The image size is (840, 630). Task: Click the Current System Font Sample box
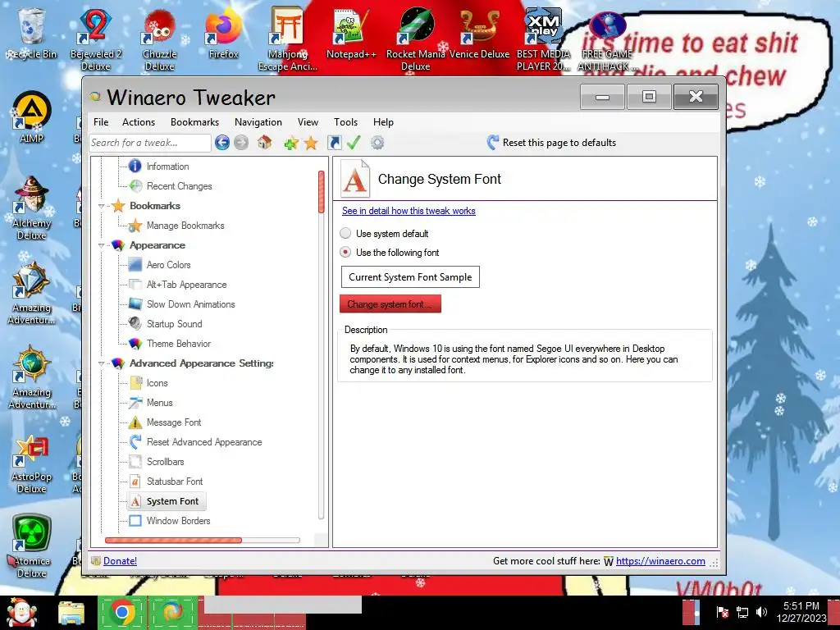(x=410, y=277)
